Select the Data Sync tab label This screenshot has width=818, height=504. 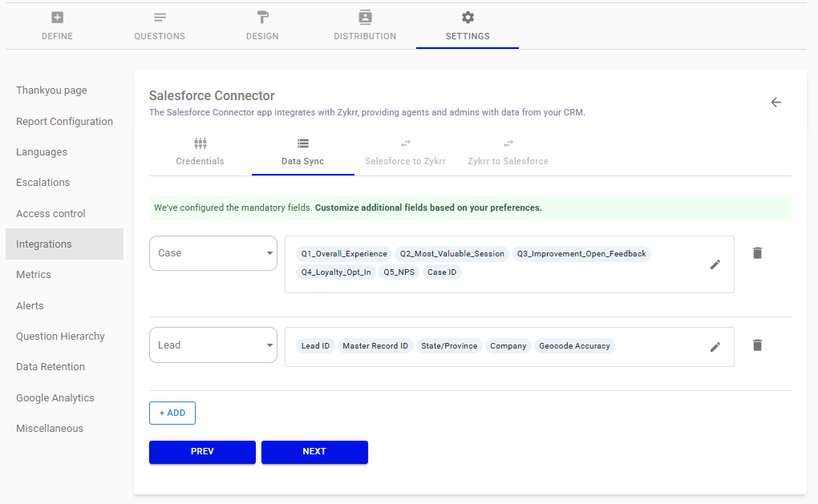[302, 162]
